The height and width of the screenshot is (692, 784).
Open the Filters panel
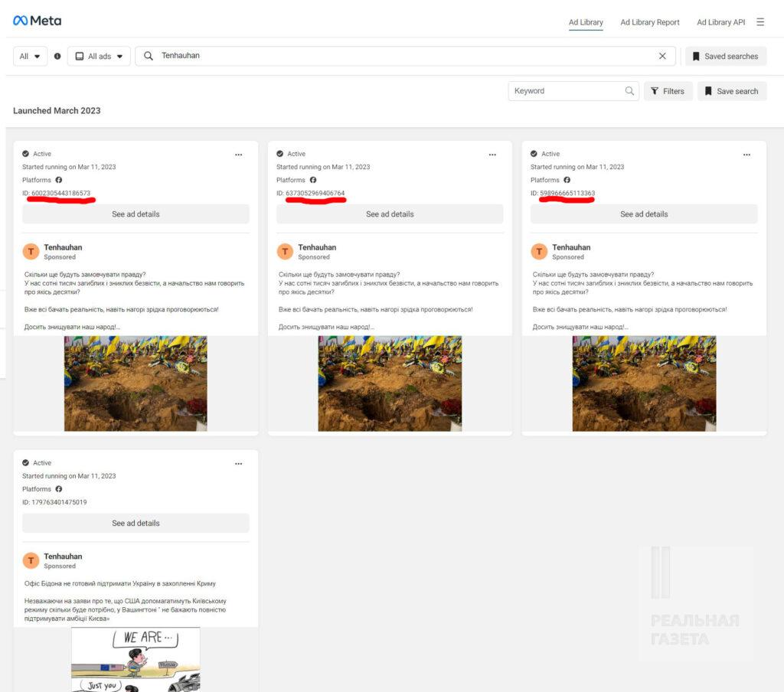pyautogui.click(x=668, y=91)
